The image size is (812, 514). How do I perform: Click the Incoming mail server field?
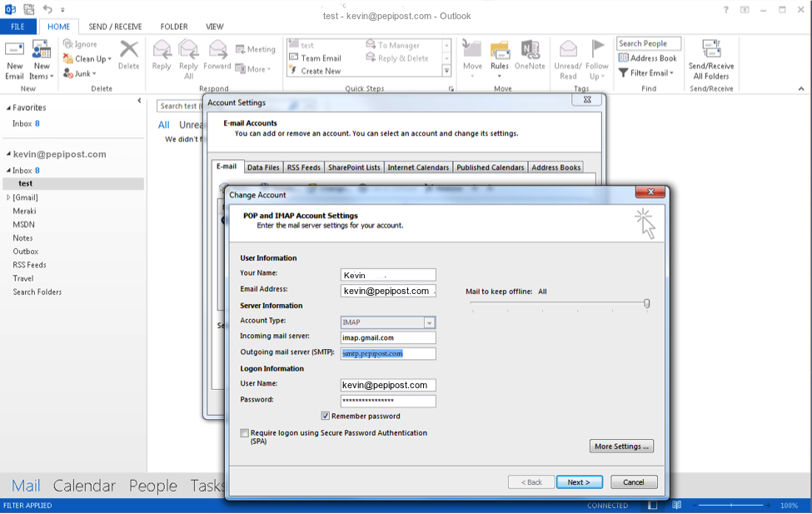(388, 338)
